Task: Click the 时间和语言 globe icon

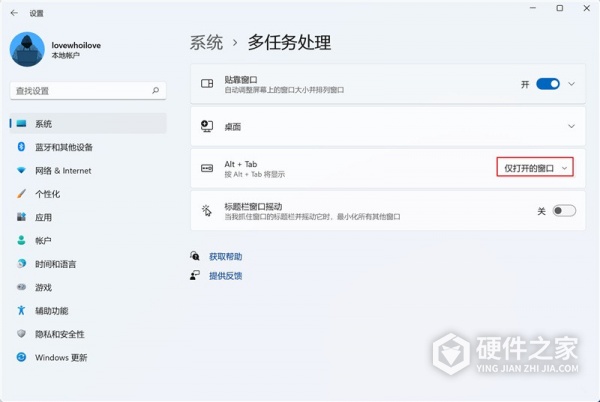Action: (21, 264)
